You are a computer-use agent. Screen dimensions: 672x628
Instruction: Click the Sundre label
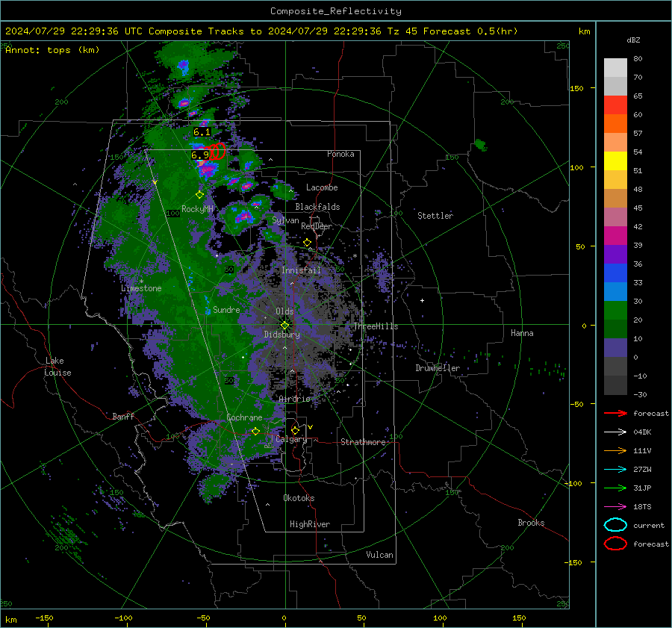coord(226,309)
